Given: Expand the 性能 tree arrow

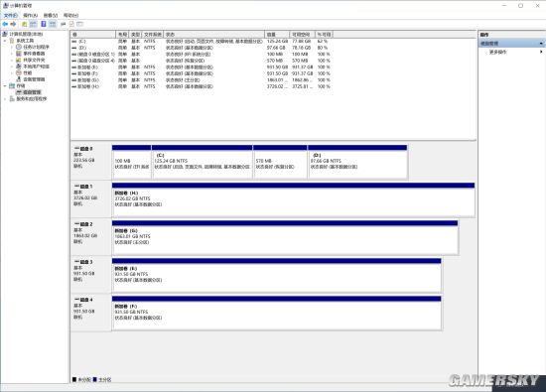Looking at the screenshot, I should click(12, 72).
